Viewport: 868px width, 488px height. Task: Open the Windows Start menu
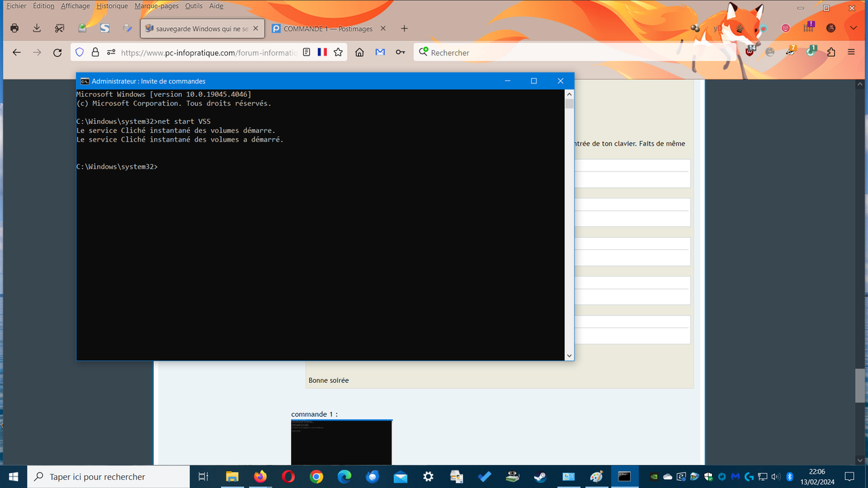point(14,476)
